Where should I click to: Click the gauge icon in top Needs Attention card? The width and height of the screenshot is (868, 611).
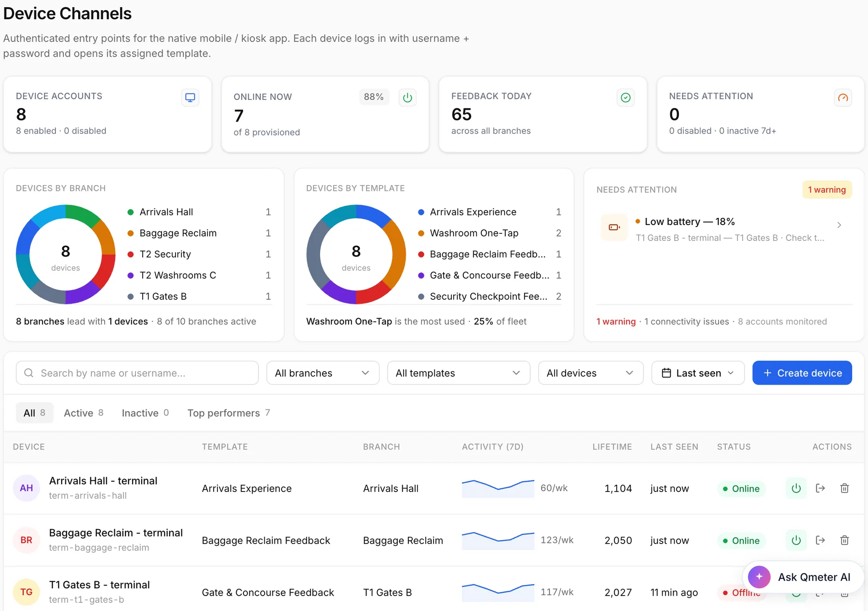[x=843, y=97]
